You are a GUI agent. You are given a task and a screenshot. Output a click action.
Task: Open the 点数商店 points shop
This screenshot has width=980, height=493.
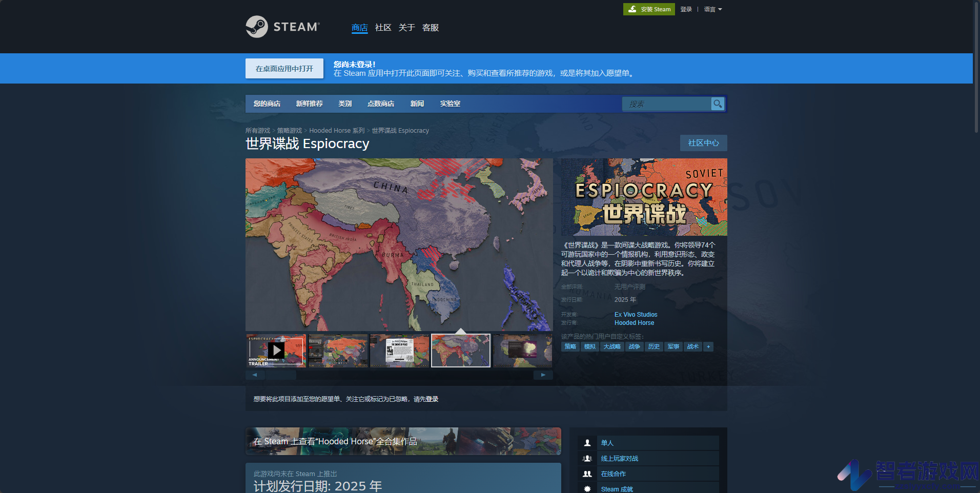(381, 104)
